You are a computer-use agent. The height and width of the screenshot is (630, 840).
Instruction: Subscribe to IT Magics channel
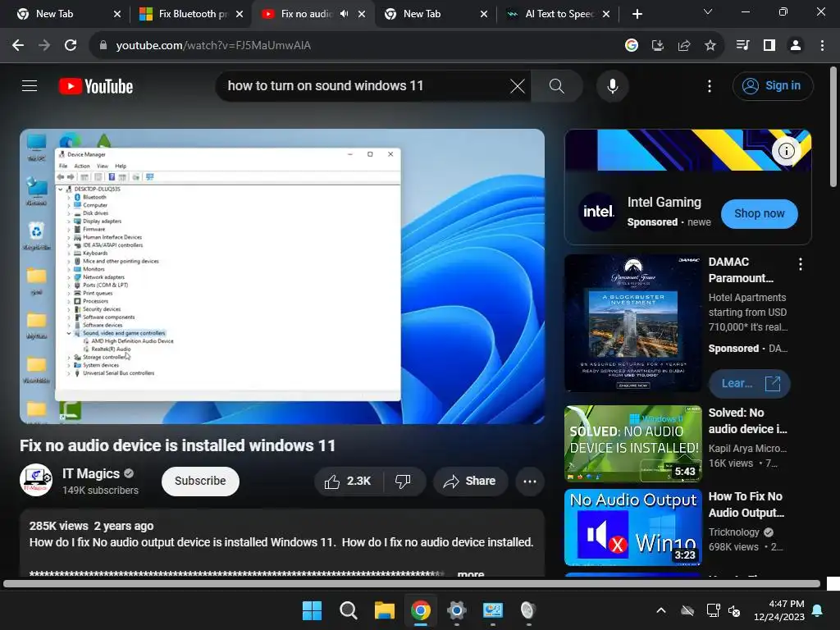click(x=200, y=481)
